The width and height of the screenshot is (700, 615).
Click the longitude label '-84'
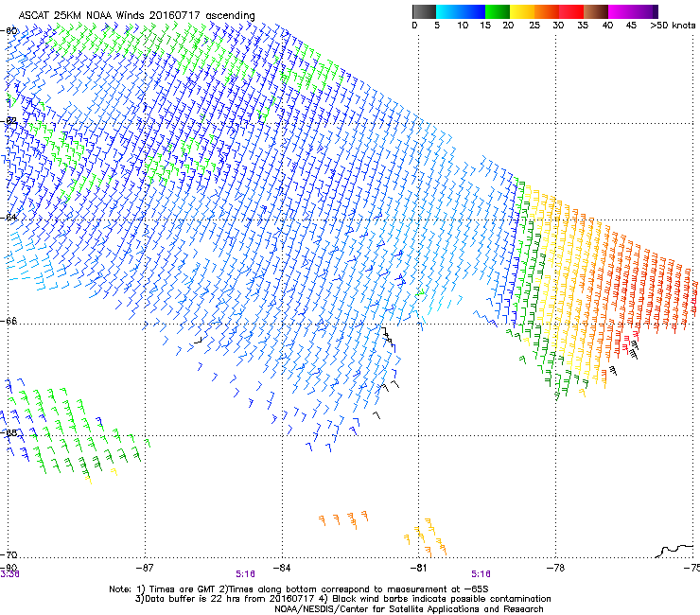[x=282, y=568]
